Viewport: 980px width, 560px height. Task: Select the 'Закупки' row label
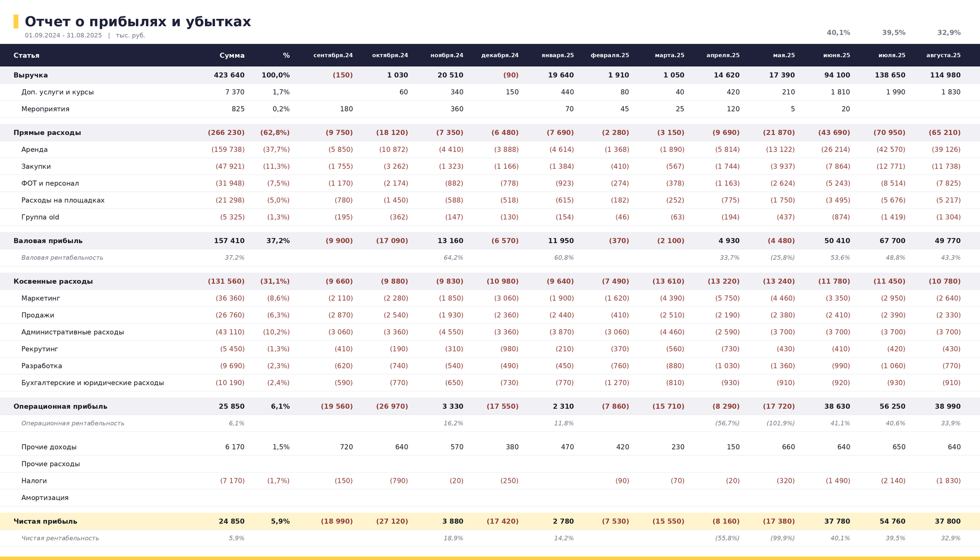(36, 166)
